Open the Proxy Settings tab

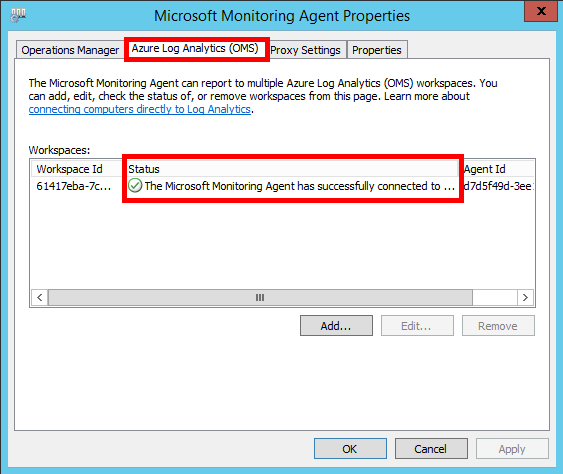click(x=305, y=50)
